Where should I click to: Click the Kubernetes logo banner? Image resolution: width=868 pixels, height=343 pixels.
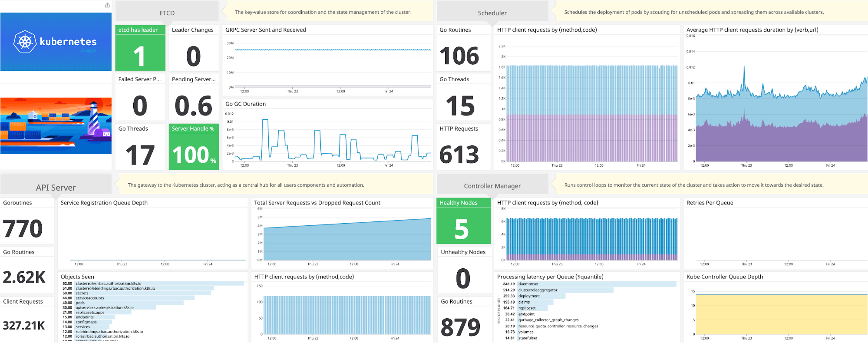click(x=56, y=42)
